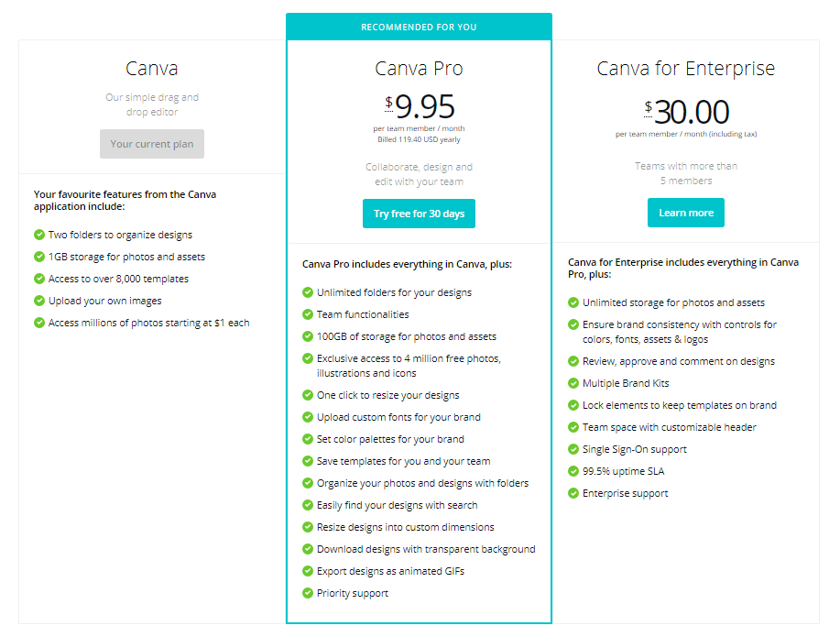Viewport: 840px width, 637px height.
Task: Select the 'Recommended for you' banner
Action: pos(419,27)
